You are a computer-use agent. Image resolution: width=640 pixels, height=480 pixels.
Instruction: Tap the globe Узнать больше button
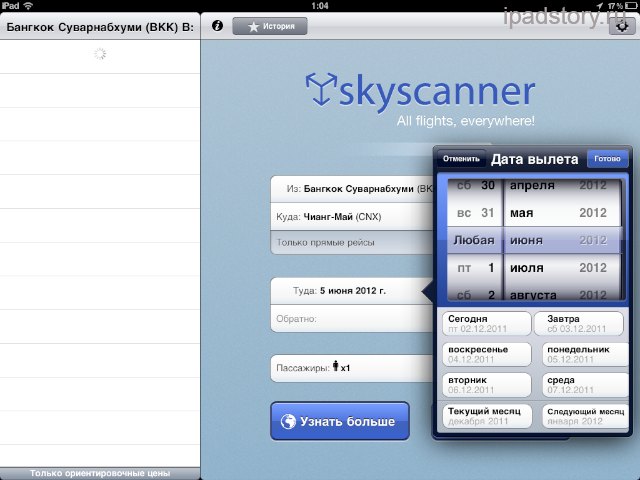pyautogui.click(x=340, y=421)
